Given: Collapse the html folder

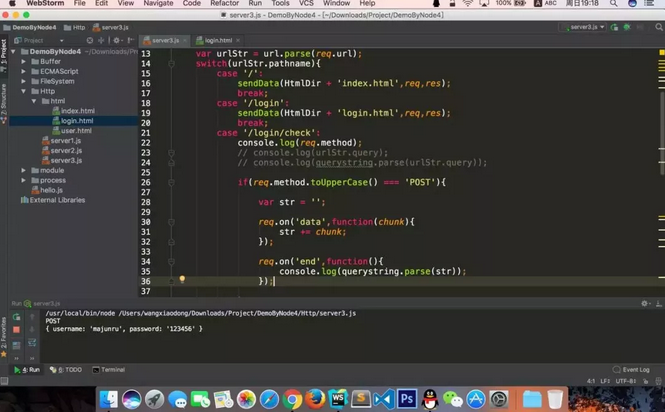Looking at the screenshot, I should click(x=34, y=101).
